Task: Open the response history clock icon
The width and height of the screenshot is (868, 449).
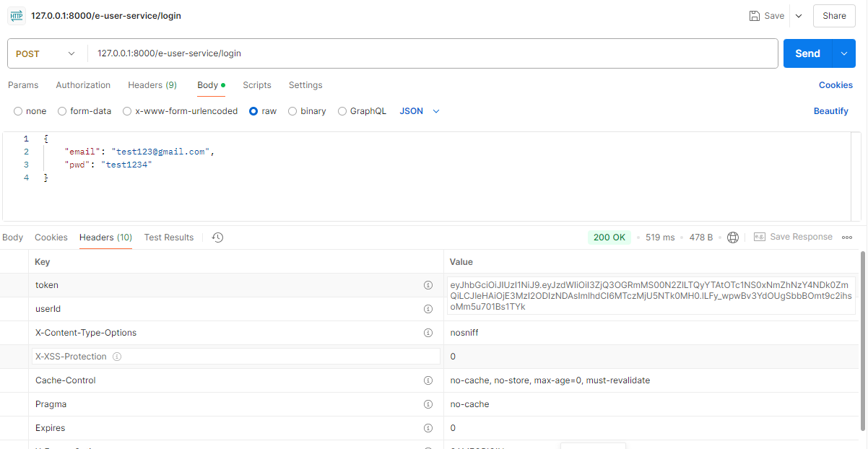Action: coord(217,237)
